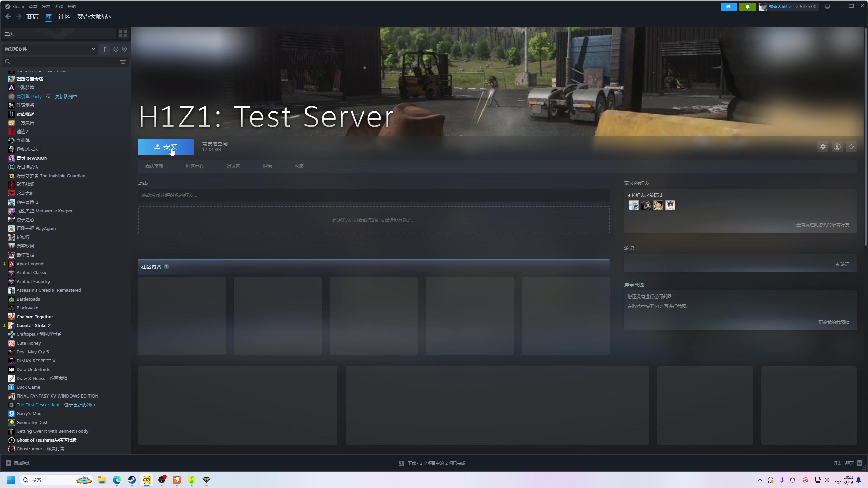Open the 查看 menu
This screenshot has height=488, width=868.
[33, 6]
